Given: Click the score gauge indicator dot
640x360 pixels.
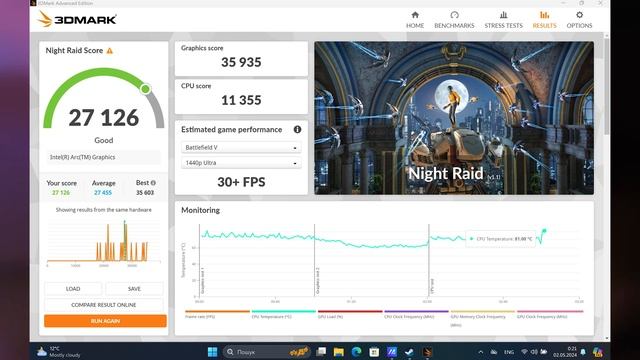Looking at the screenshot, I should pyautogui.click(x=145, y=89).
